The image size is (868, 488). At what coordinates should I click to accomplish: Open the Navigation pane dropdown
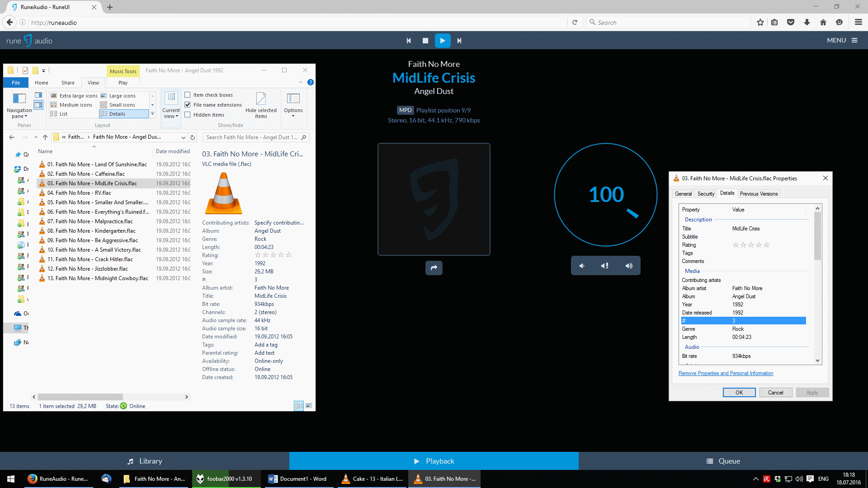[19, 106]
